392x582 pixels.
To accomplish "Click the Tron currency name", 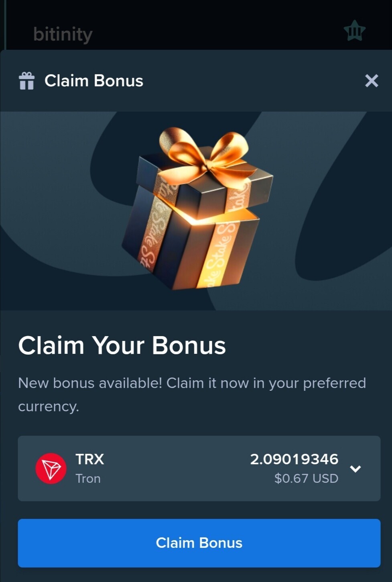I will [x=88, y=478].
